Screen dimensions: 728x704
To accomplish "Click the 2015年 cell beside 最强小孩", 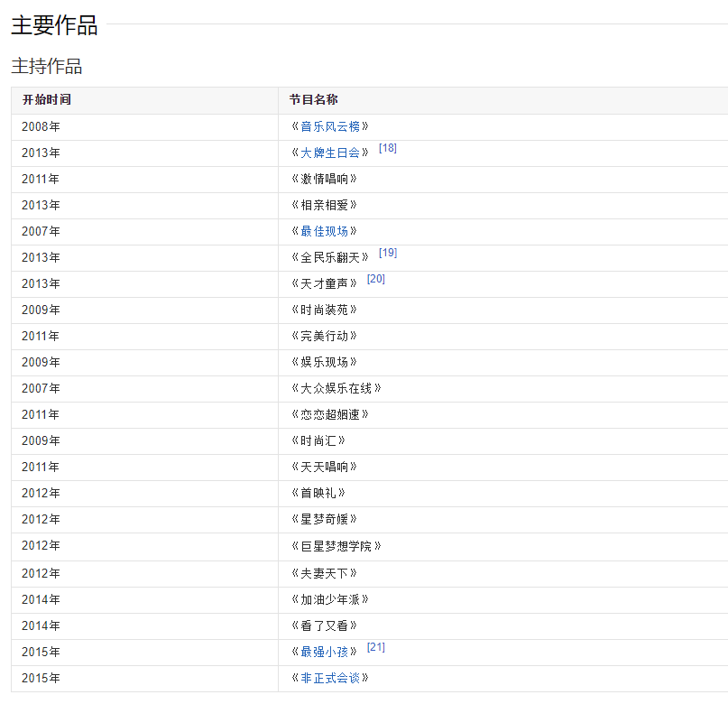I will coord(144,652).
